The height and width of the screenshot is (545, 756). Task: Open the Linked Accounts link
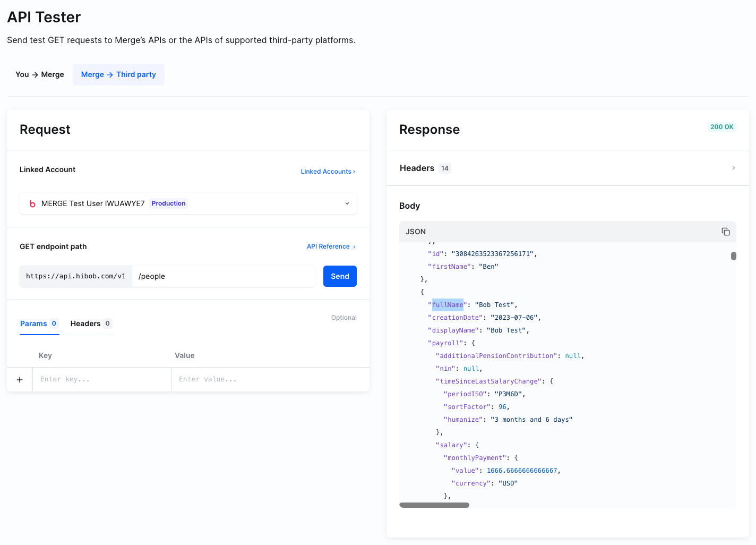click(328, 172)
